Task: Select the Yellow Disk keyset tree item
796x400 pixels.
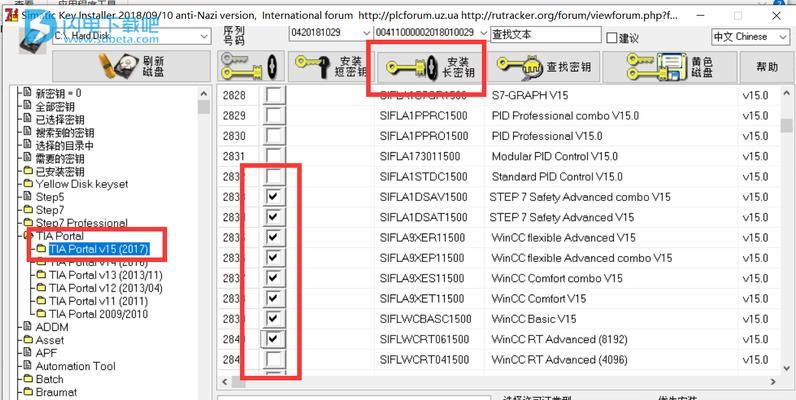Action: (82, 184)
